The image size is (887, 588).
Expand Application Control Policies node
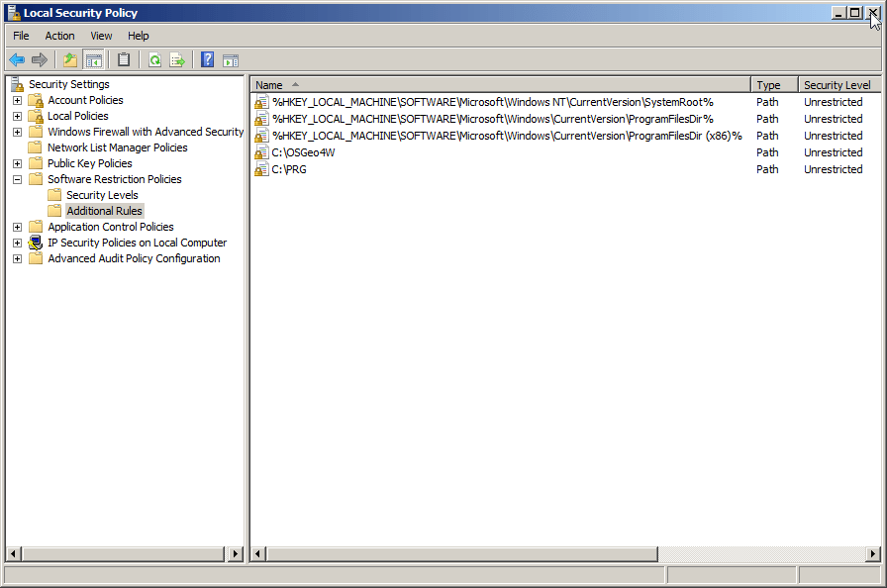(18, 228)
